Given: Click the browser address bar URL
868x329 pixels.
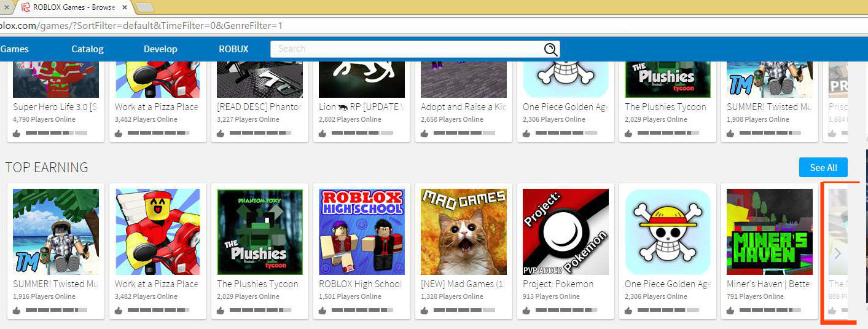Looking at the screenshot, I should (141, 26).
